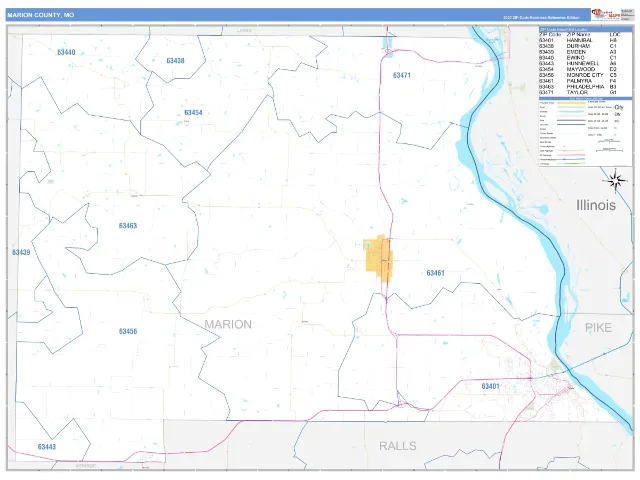Click EMDEN in the ZIP index table
The width and height of the screenshot is (640, 480).
(576, 52)
